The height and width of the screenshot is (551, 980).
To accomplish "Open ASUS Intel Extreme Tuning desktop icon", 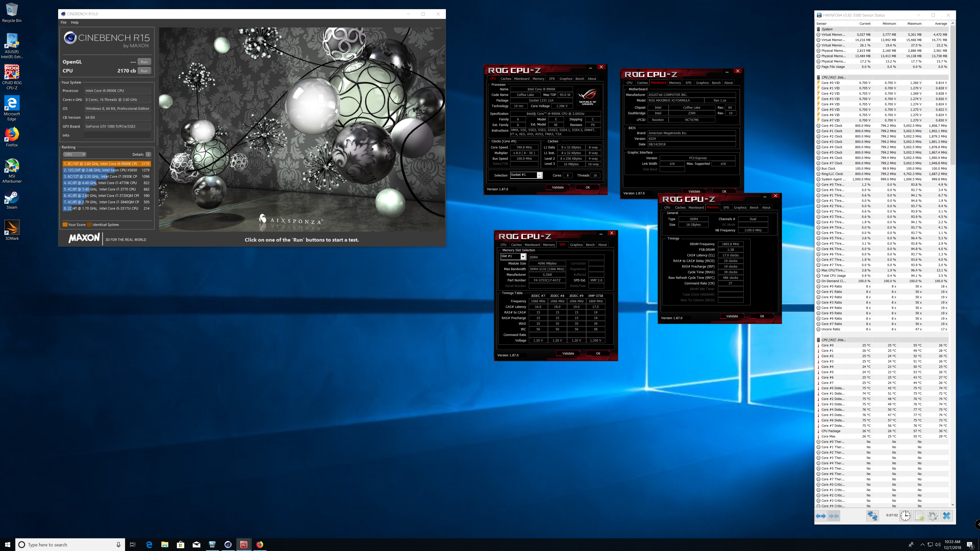I will pyautogui.click(x=12, y=46).
